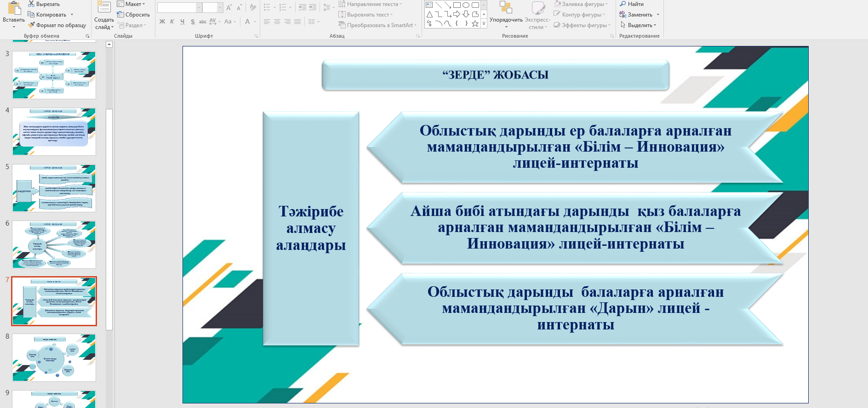868x408 pixels.
Task: Toggle Bold (Ж) formatting
Action: (162, 22)
